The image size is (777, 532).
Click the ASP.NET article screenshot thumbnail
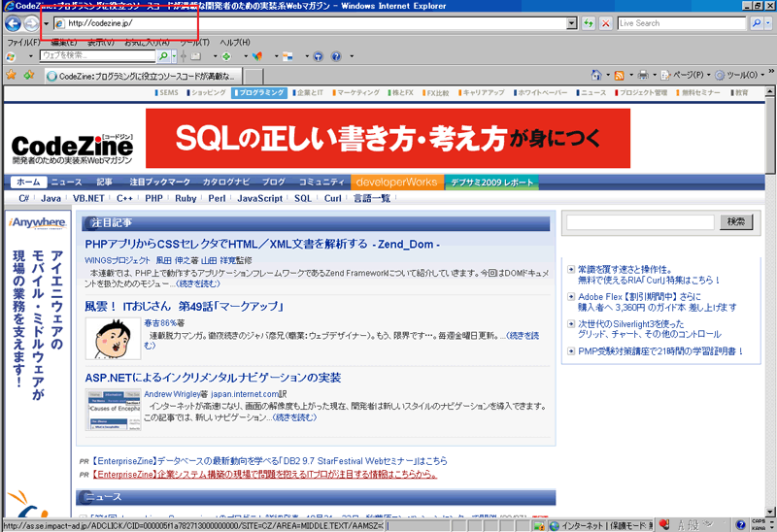[x=113, y=410]
